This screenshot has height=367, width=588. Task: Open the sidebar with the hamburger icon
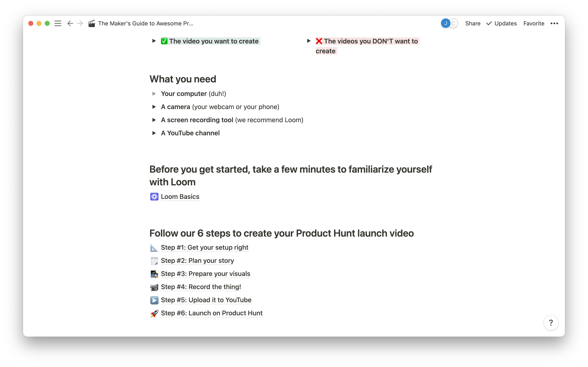point(58,23)
